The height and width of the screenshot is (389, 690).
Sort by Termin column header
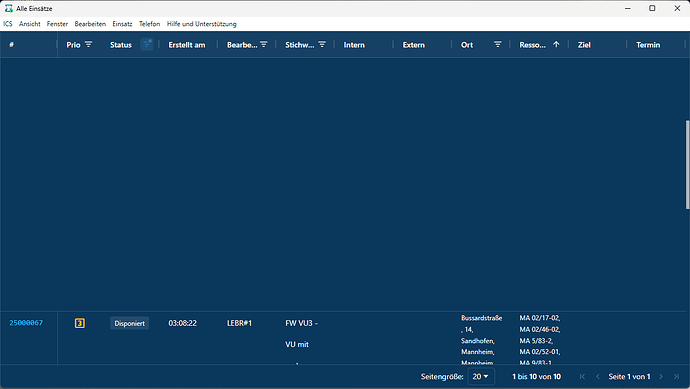tap(648, 45)
